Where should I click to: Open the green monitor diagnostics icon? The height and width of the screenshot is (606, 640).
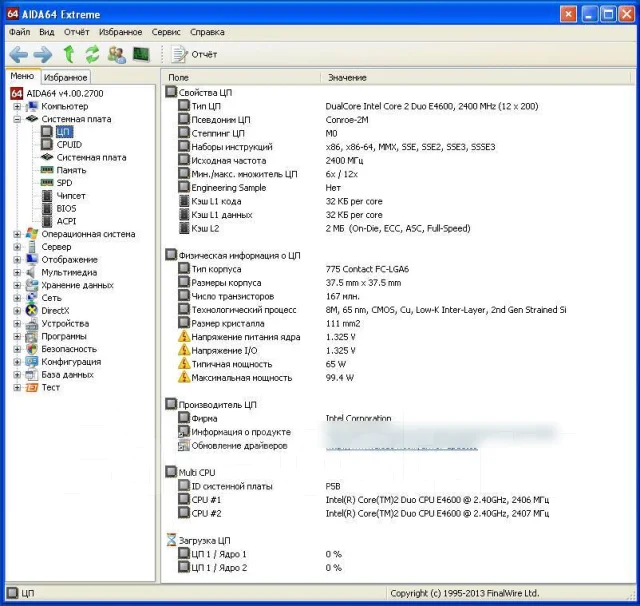pos(141,54)
